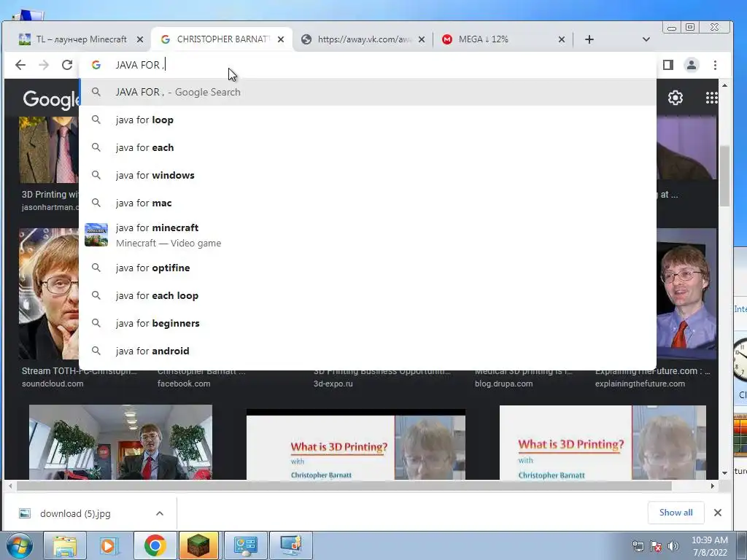Open the Personalization window taskbar icon
Screen dimensions: 747x560
tap(291, 545)
